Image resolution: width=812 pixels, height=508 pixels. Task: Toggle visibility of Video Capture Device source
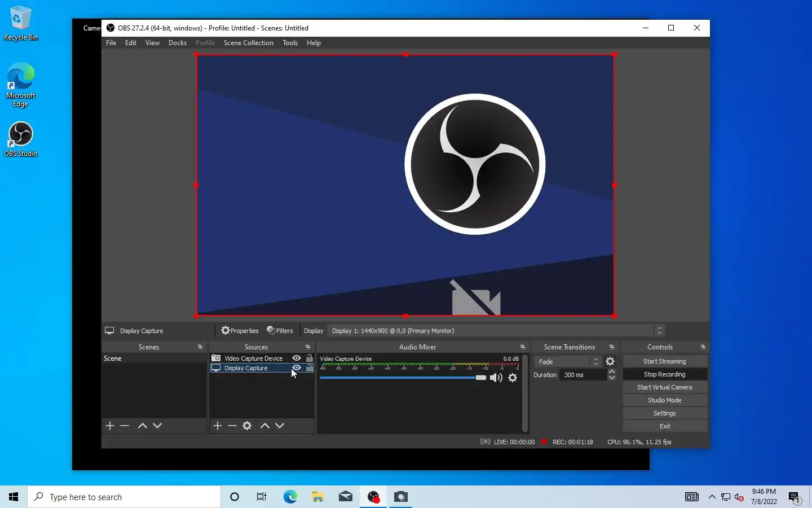[297, 358]
